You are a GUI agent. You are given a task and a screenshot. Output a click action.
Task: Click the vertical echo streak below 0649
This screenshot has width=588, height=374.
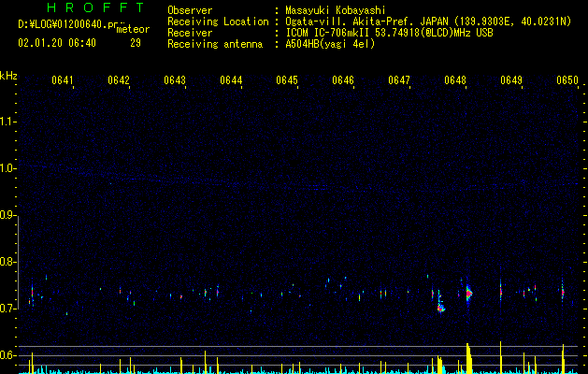click(x=501, y=290)
